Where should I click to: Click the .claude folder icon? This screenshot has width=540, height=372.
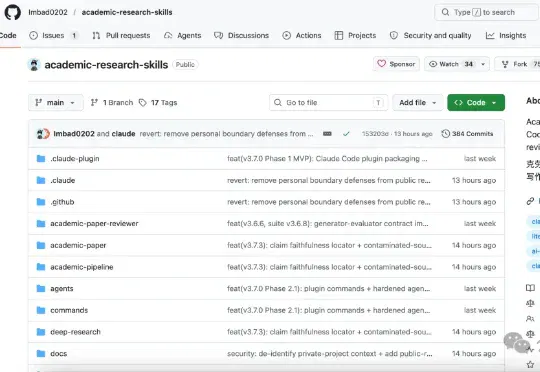coord(41,180)
